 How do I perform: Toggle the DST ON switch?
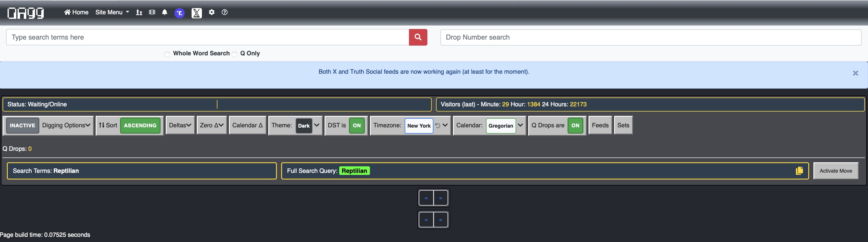(356, 126)
